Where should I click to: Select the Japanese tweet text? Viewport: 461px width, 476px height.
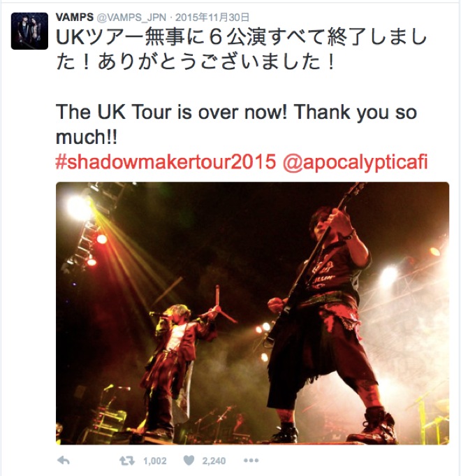(242, 50)
